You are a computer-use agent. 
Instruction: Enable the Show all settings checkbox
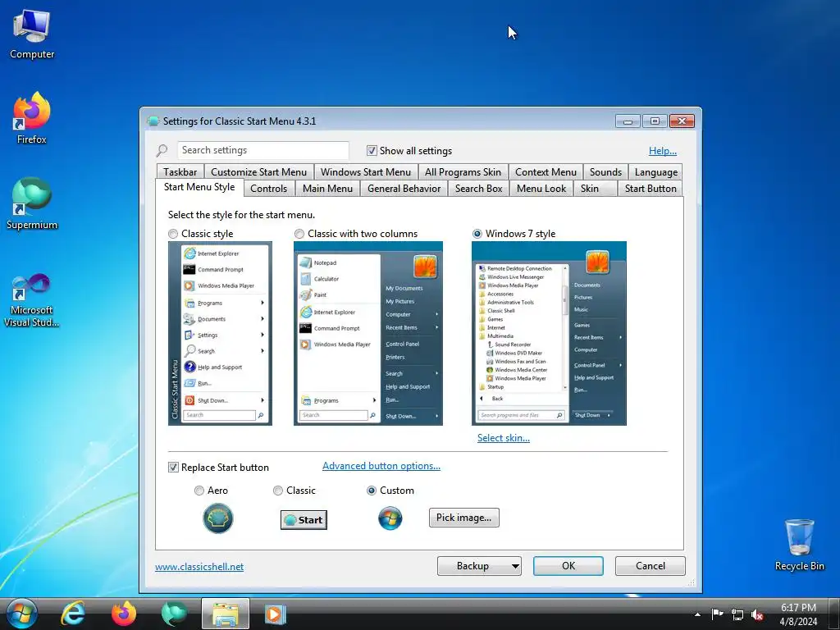(x=372, y=151)
